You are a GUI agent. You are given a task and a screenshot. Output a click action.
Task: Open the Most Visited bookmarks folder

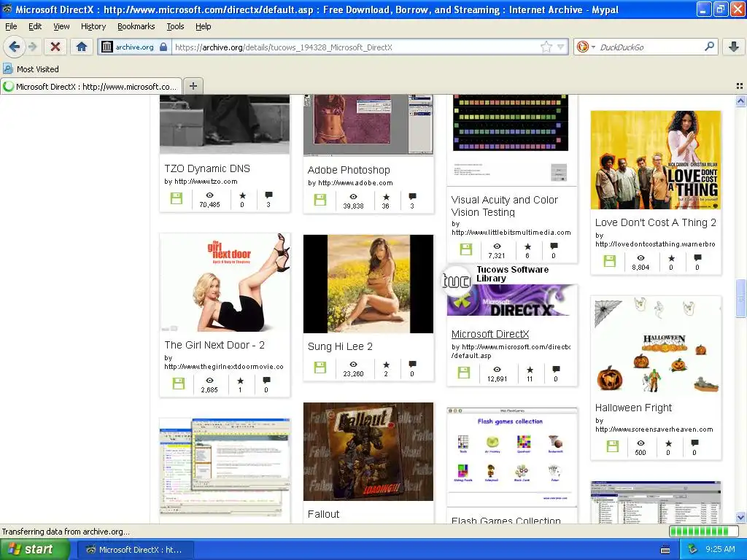(31, 69)
